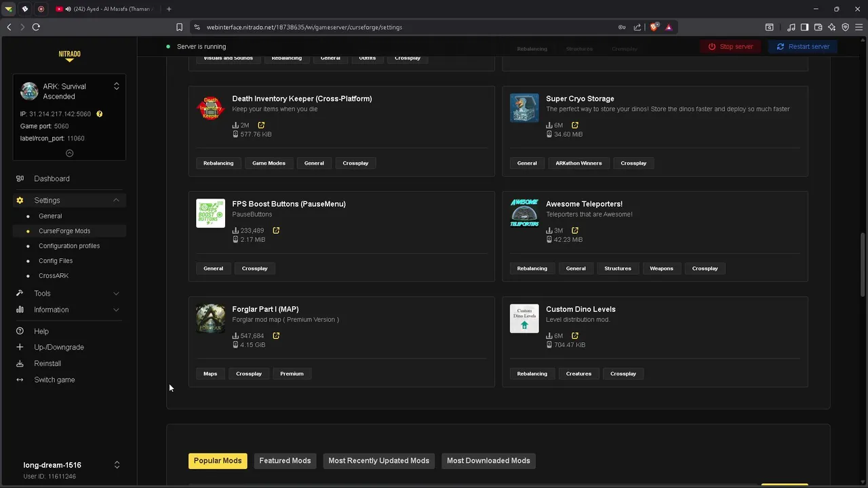Click the Restart server button
Viewport: 868px width, 488px height.
click(803, 47)
